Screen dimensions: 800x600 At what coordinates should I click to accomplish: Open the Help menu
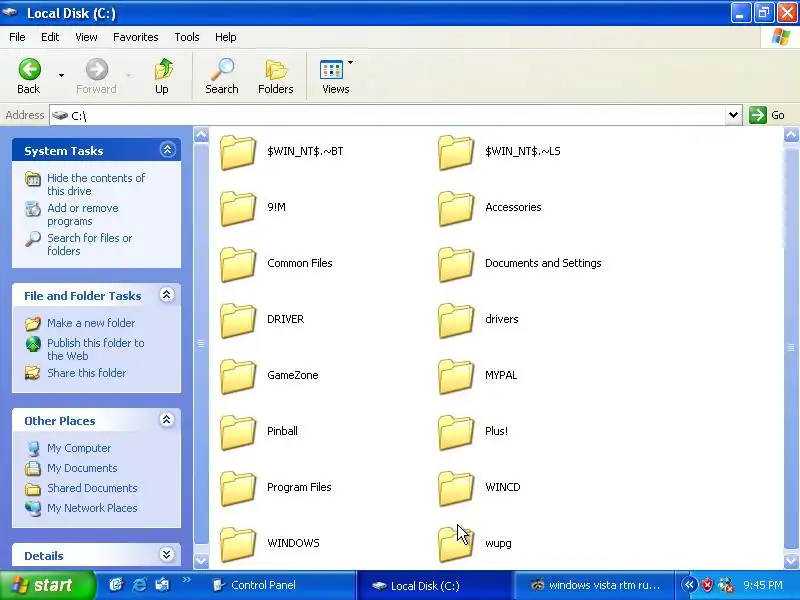point(226,37)
